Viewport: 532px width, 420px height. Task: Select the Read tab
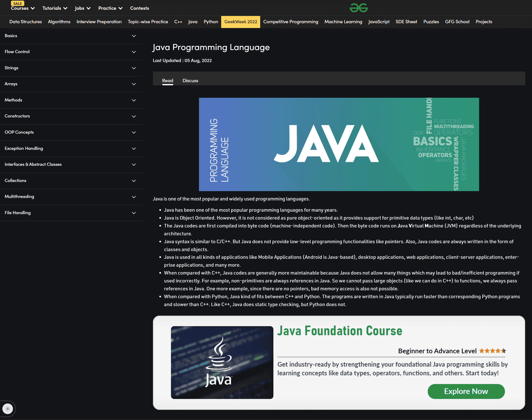(167, 80)
